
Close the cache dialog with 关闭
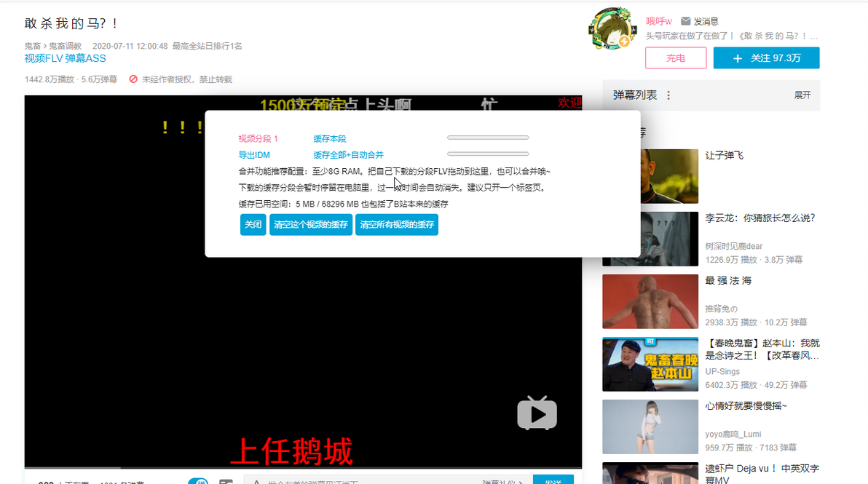pos(253,225)
